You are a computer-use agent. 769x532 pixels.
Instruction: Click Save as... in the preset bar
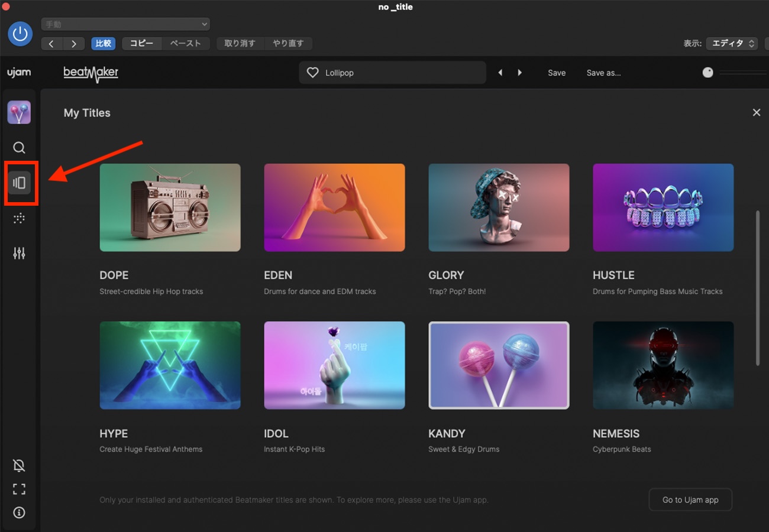click(603, 73)
